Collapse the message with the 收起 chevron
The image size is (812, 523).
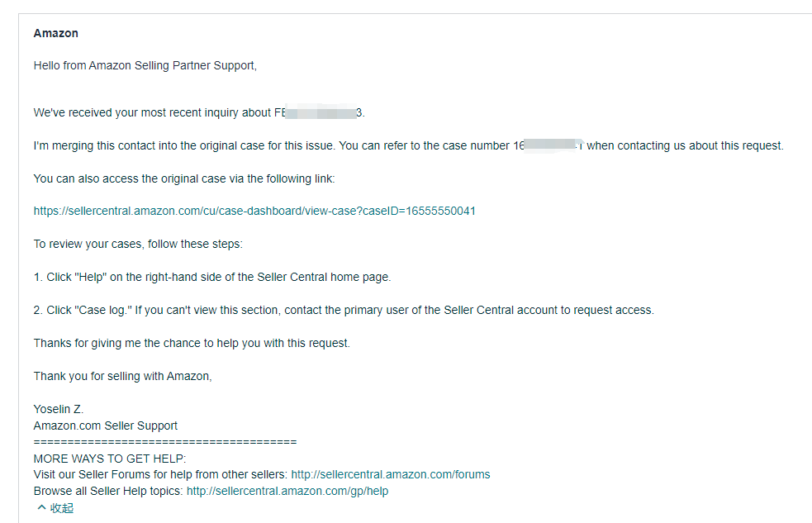pyautogui.click(x=41, y=508)
